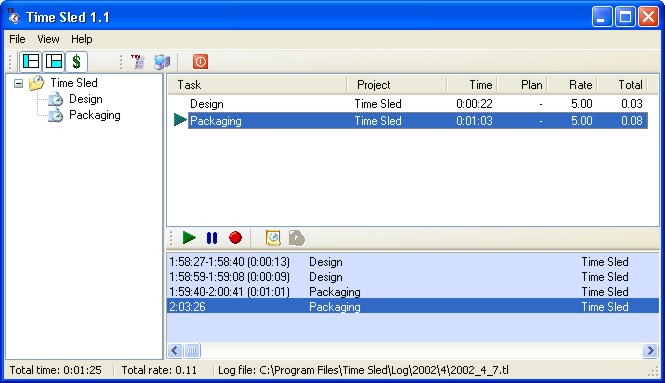Image resolution: width=665 pixels, height=383 pixels.
Task: Select the Design row in task table
Action: pos(418,104)
